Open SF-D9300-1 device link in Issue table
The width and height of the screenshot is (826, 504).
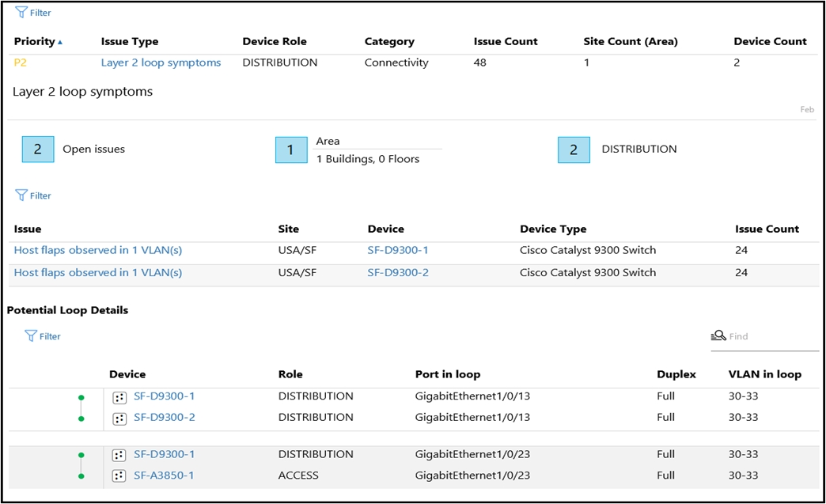point(398,250)
